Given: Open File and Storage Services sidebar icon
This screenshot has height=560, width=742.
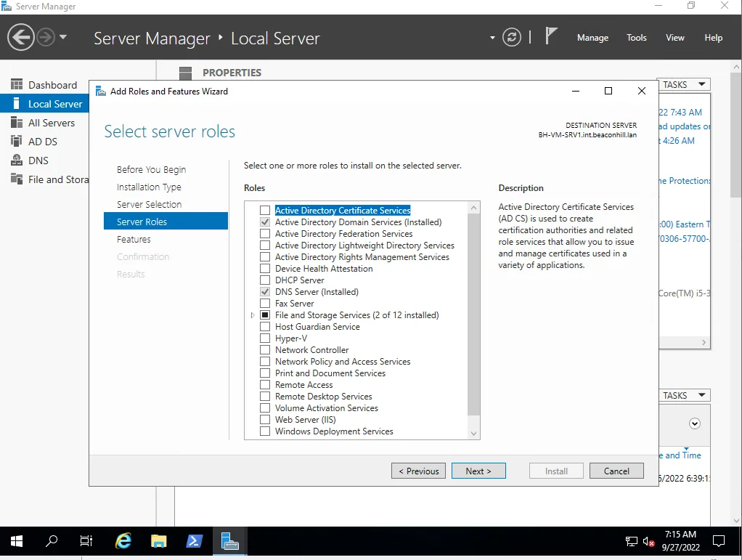Looking at the screenshot, I should [x=17, y=179].
